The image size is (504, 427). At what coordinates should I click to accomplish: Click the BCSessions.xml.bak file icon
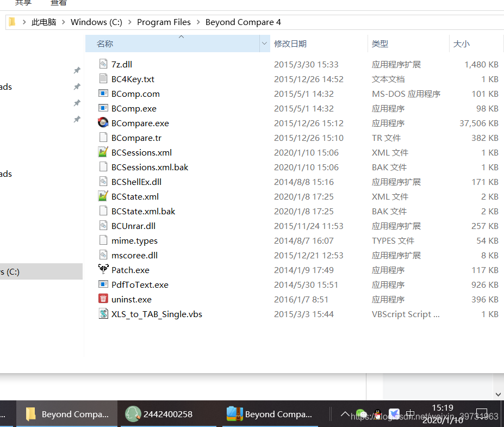pos(103,166)
